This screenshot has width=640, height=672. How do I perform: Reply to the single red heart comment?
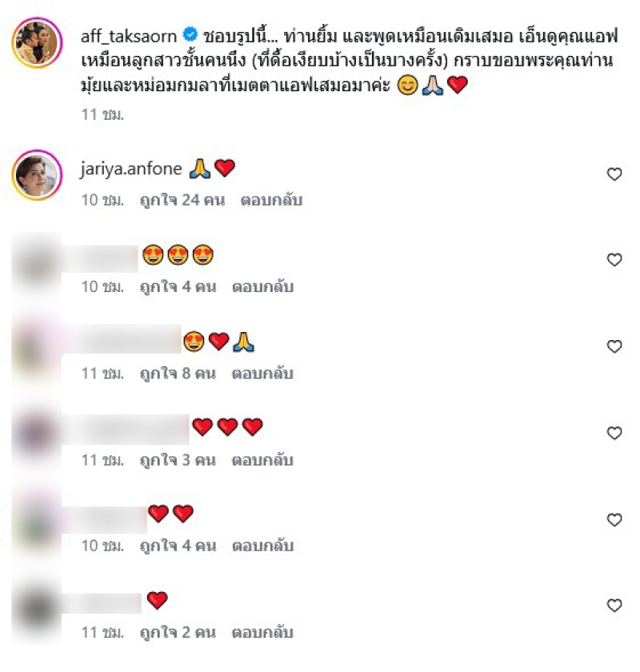pyautogui.click(x=262, y=633)
